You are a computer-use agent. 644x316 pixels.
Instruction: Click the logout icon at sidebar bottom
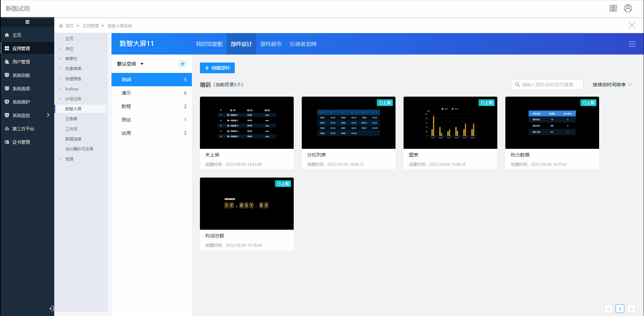pos(51,308)
